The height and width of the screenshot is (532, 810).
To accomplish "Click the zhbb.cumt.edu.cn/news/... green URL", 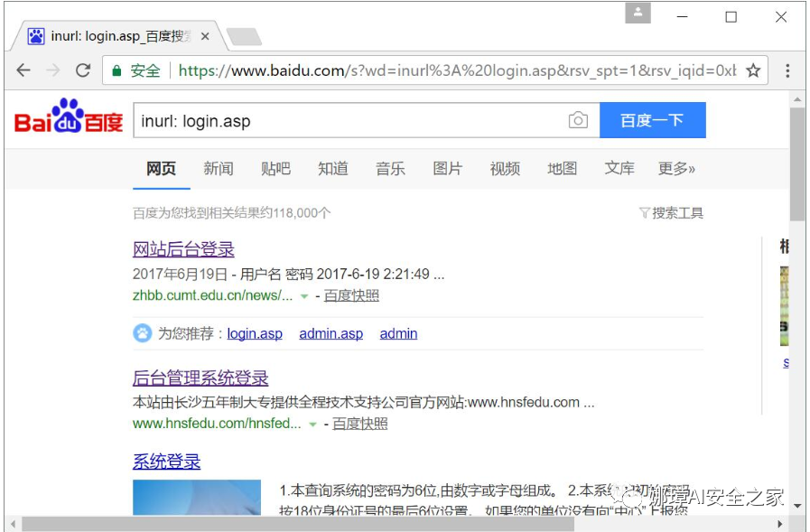I will pos(212,295).
